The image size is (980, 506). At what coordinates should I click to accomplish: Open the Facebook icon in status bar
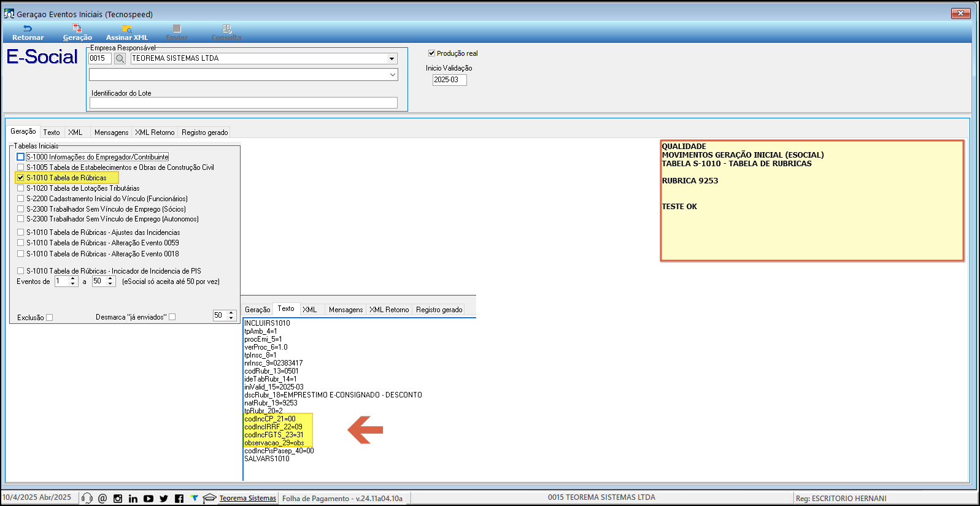(x=179, y=498)
